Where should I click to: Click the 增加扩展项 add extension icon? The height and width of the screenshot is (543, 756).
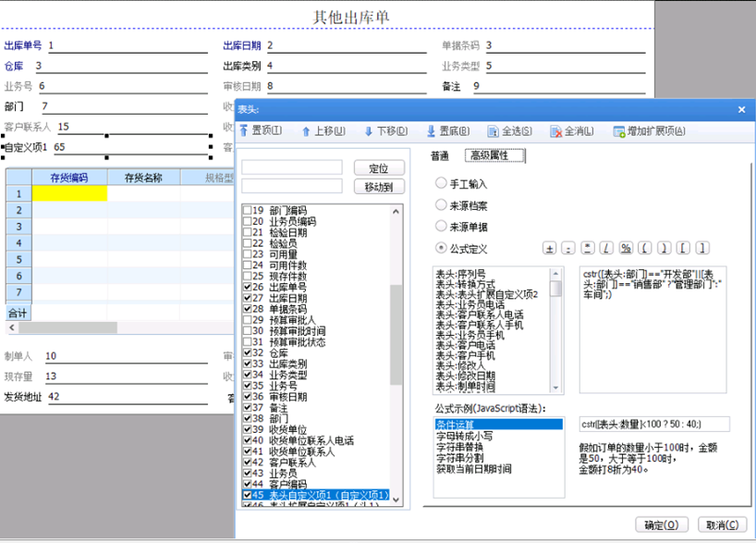point(618,131)
